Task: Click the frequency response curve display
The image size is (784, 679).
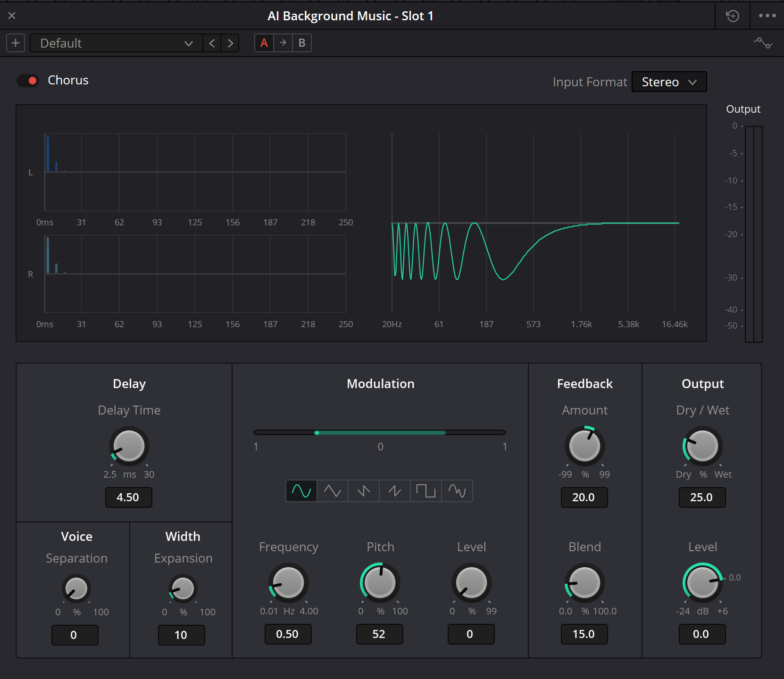Action: tap(535, 223)
